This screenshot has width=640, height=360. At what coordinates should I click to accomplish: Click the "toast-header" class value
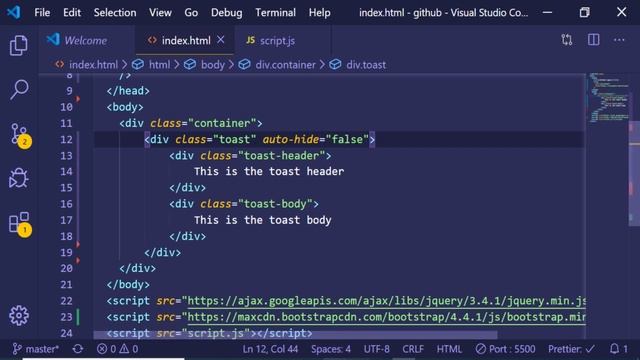(x=282, y=156)
